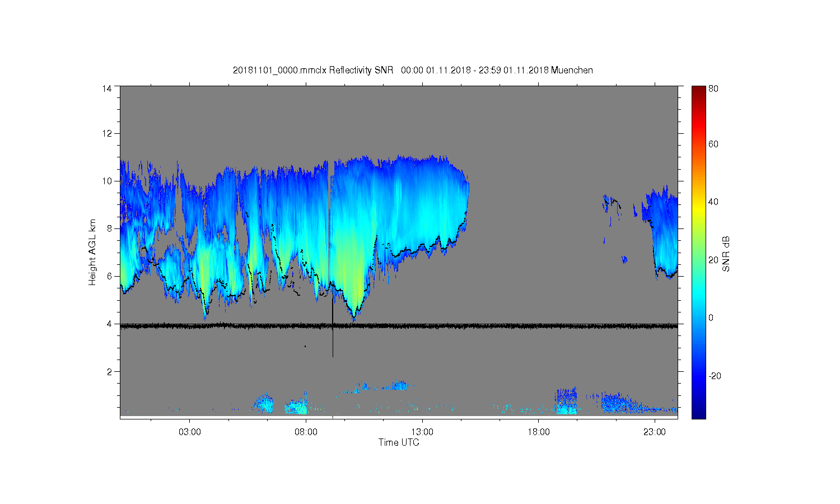Viewport: 840px width, 504px height.
Task: Click the height tick label 14
Action: (x=106, y=88)
